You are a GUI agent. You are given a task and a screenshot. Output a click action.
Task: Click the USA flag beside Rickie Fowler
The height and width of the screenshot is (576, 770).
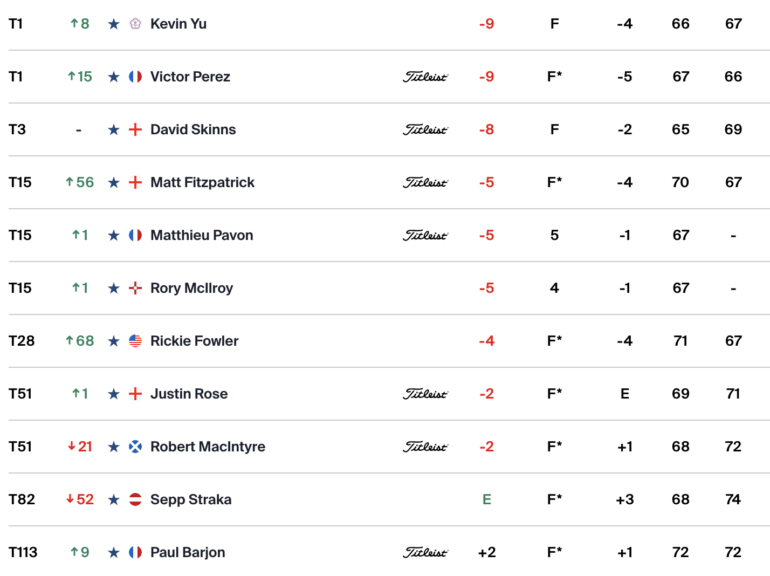[135, 341]
